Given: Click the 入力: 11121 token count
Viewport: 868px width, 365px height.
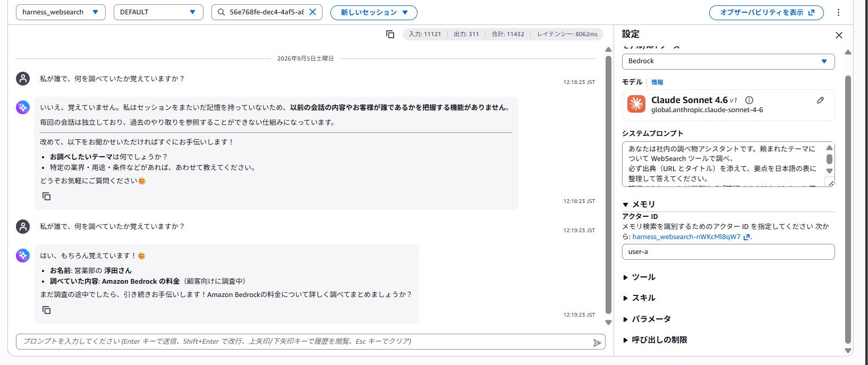Looking at the screenshot, I should tap(425, 34).
